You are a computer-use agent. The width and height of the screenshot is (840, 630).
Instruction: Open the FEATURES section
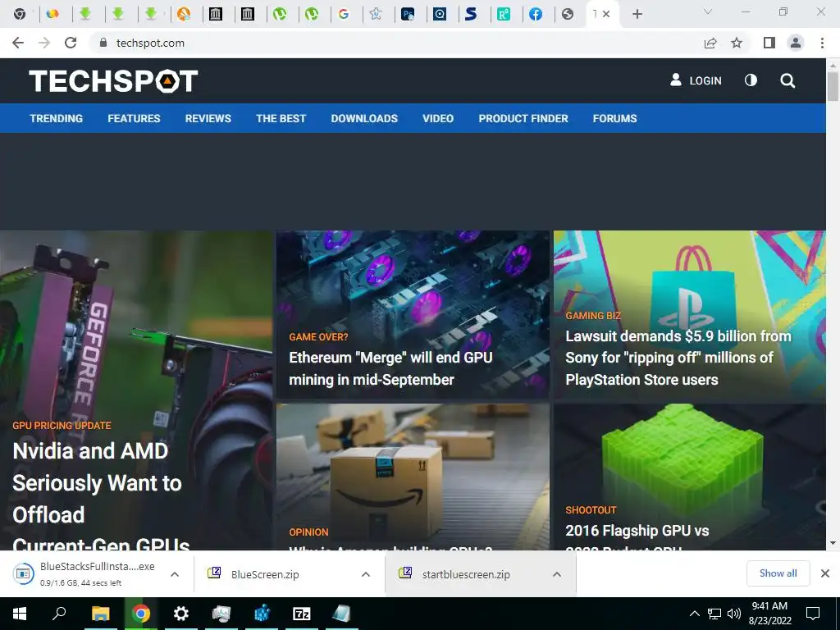134,118
